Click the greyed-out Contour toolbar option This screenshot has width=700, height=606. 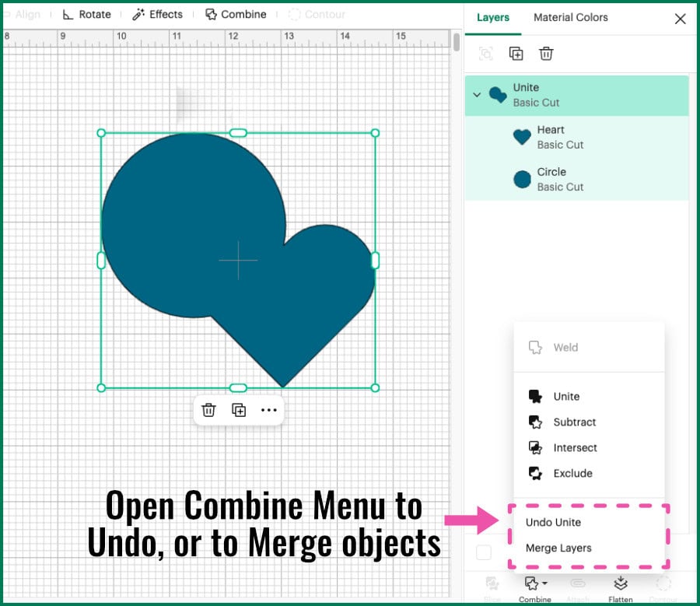pyautogui.click(x=317, y=14)
